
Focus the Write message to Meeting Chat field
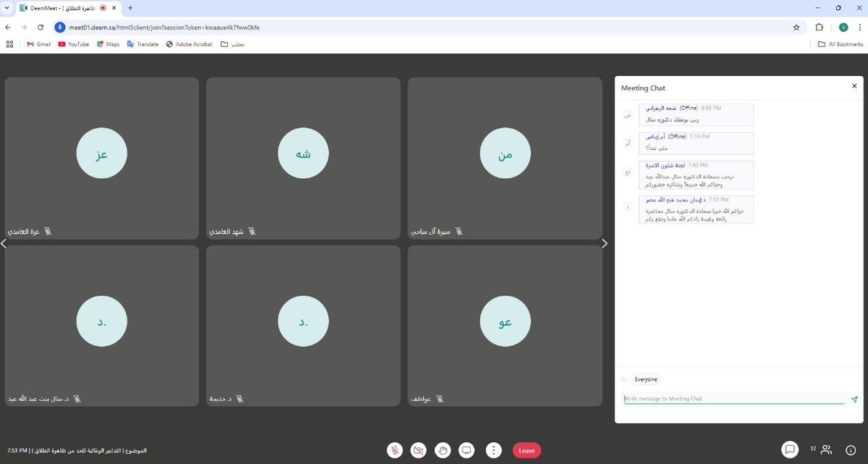point(734,399)
